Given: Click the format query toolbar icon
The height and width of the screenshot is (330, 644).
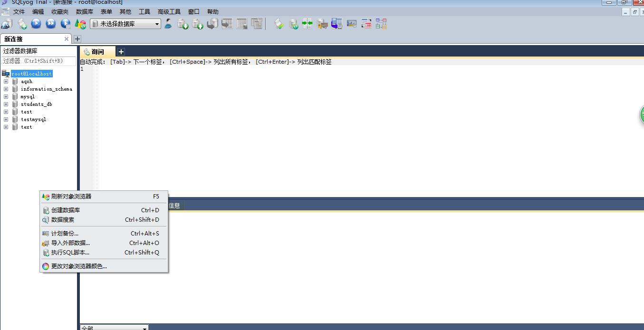Looking at the screenshot, I should pyautogui.click(x=279, y=24).
